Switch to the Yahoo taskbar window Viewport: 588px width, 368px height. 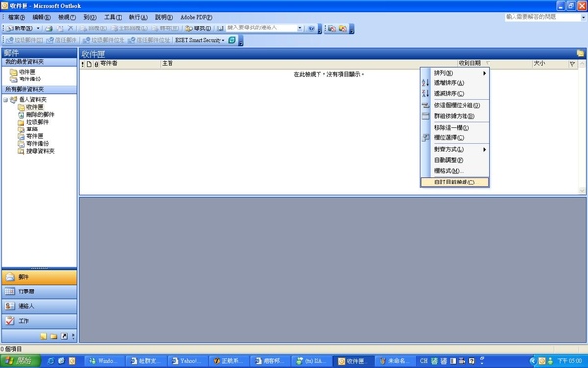click(x=187, y=361)
